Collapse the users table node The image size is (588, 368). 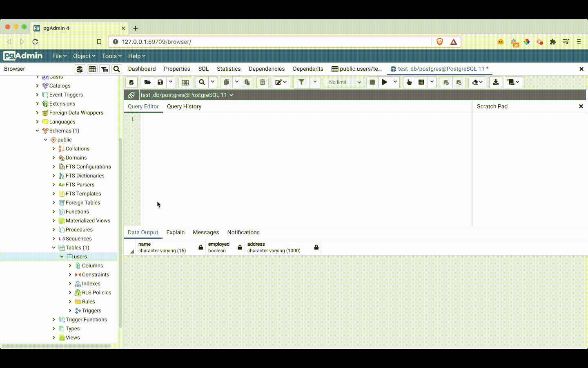click(62, 257)
